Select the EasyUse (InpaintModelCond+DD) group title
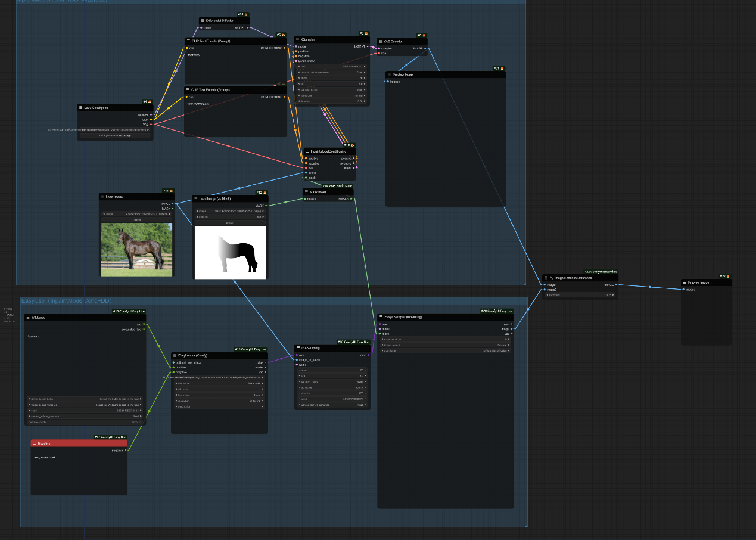Viewport: 756px width, 540px height. click(66, 301)
